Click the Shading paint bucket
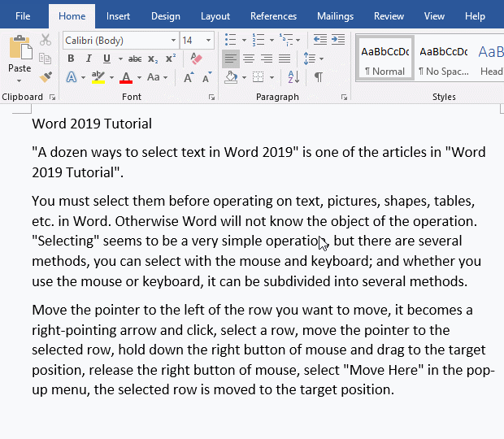 [231, 77]
